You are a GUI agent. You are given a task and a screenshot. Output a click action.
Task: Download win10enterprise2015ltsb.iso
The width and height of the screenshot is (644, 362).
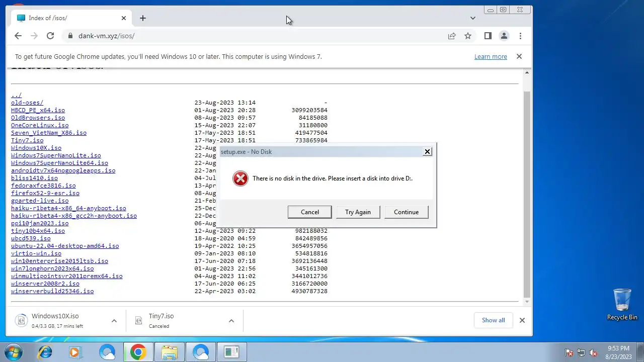59,261
